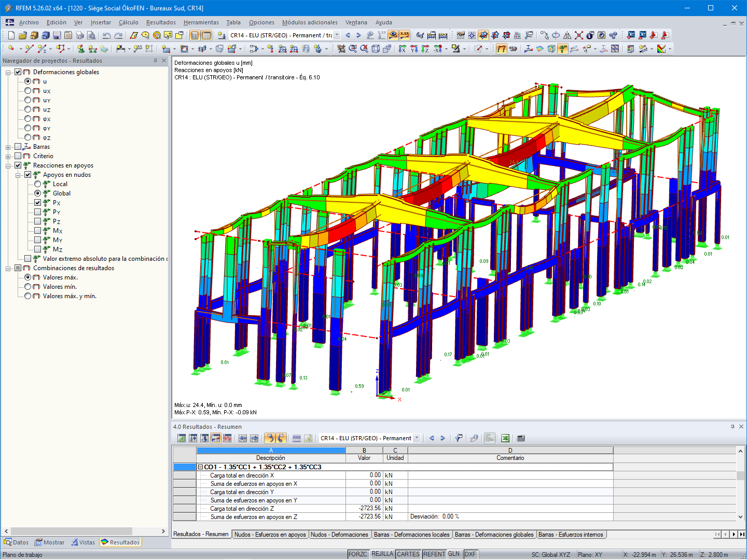Click the filter results funnel icon
The height and width of the screenshot is (560, 747).
click(x=459, y=438)
